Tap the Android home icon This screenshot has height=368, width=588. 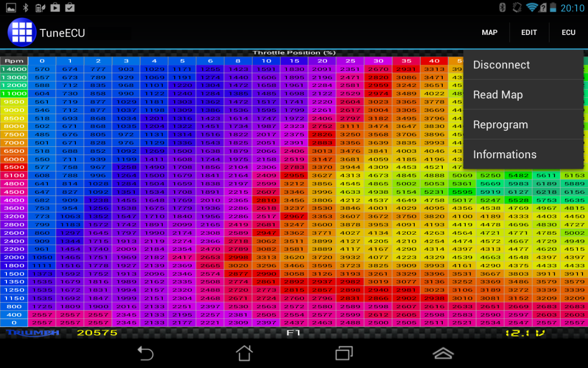pos(244,353)
